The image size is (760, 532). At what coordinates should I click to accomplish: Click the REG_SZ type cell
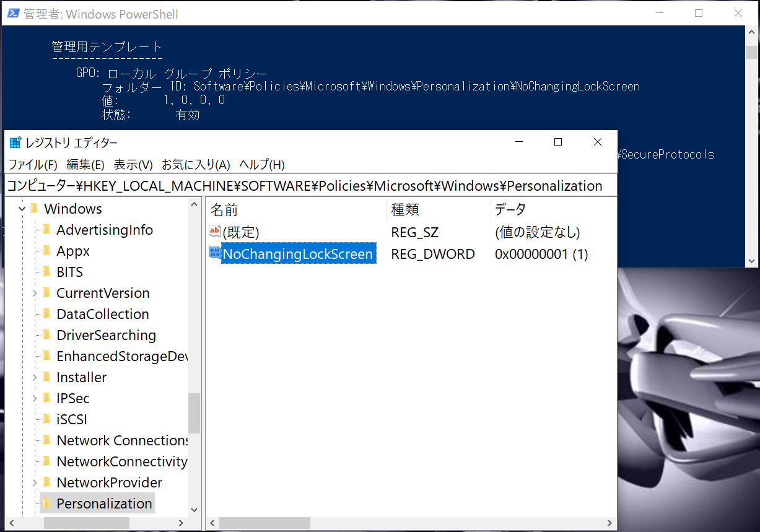click(415, 233)
